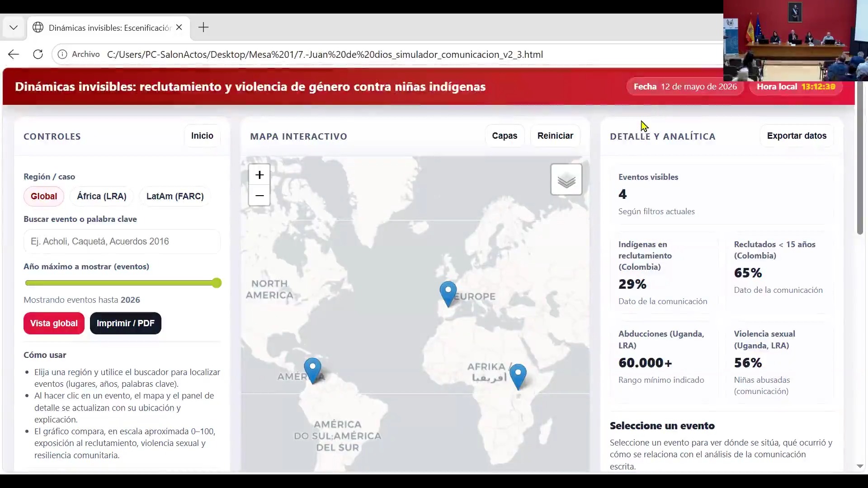Select the África (LRA) region chip
Viewport: 868px width, 488px height.
(x=102, y=196)
